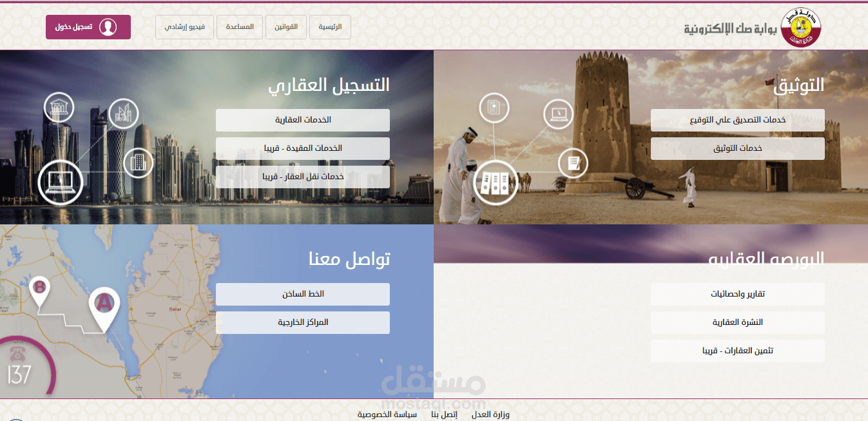
Task: Click the Qatar emblem logo next to بوابة صك
Action: (x=801, y=27)
